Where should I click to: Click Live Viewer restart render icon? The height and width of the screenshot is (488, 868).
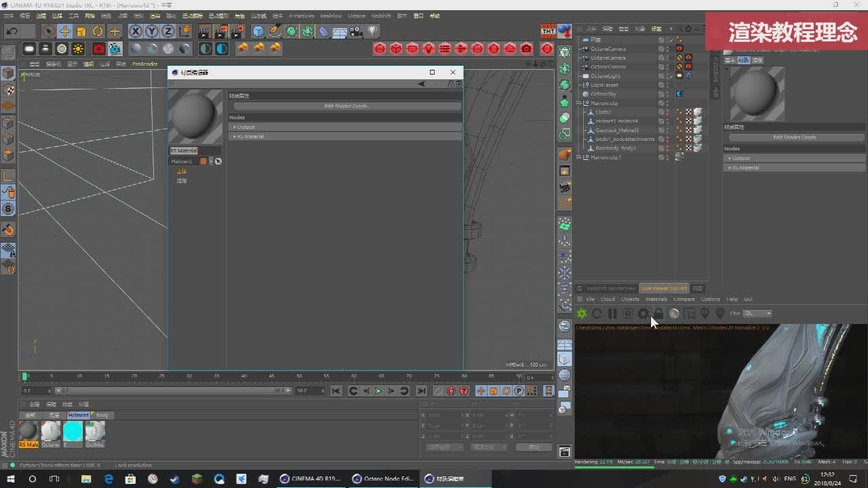[597, 313]
